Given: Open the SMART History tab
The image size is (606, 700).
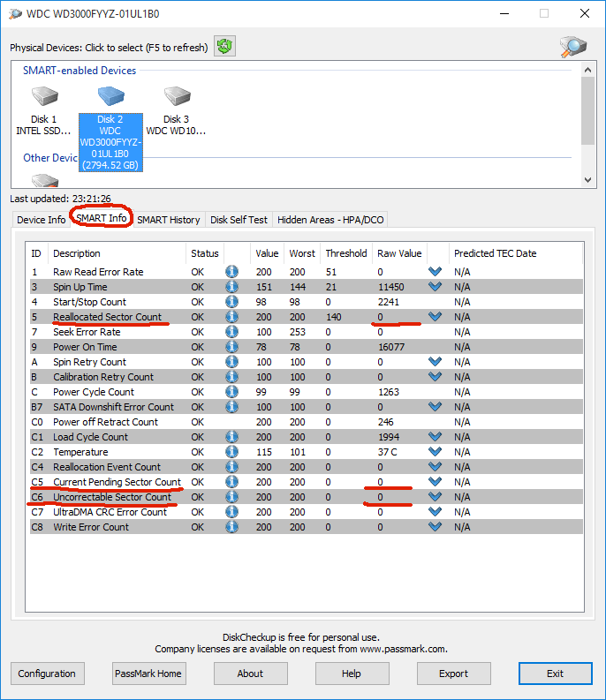Looking at the screenshot, I should (x=169, y=220).
